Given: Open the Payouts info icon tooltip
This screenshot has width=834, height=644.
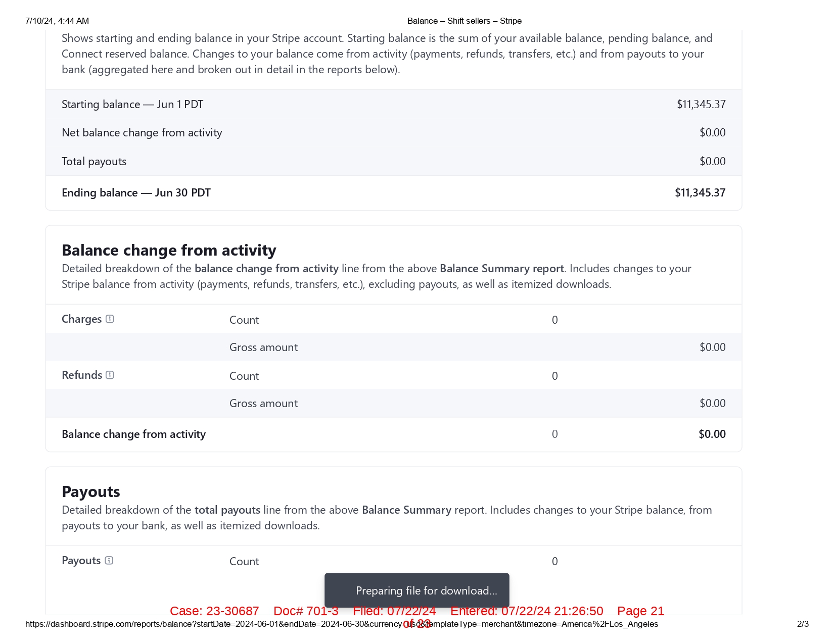Looking at the screenshot, I should 109,561.
